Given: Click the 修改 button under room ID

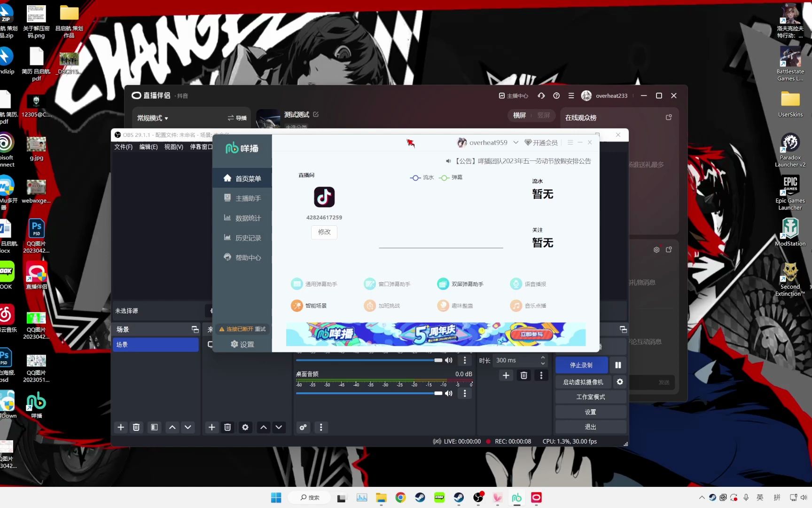Looking at the screenshot, I should click(x=324, y=232).
